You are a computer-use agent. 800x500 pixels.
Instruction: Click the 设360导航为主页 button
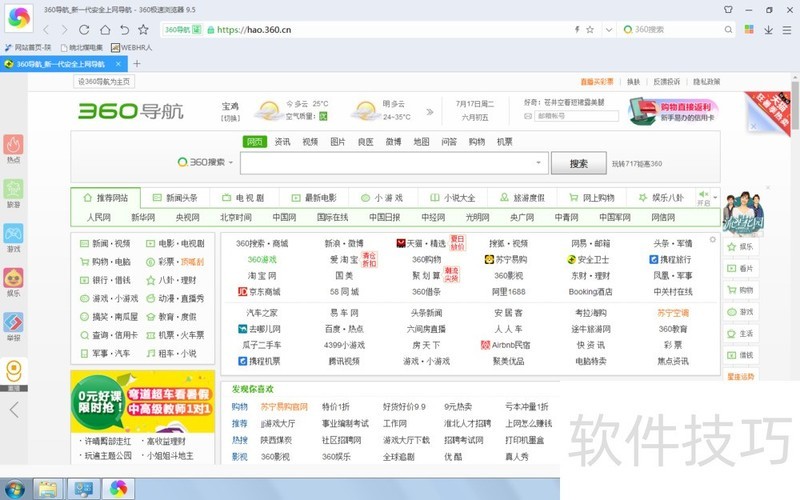tap(105, 82)
